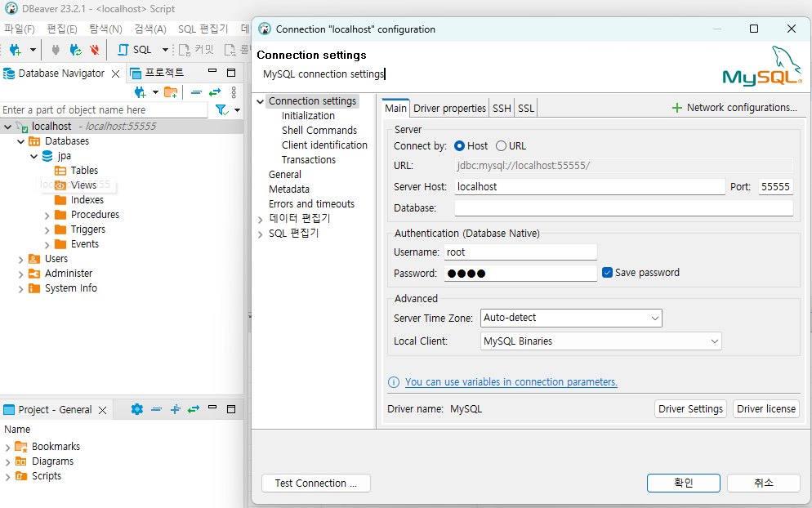Open dropdown arrow next to New Connection icon
Viewport: 812px width, 508px height.
[33, 50]
